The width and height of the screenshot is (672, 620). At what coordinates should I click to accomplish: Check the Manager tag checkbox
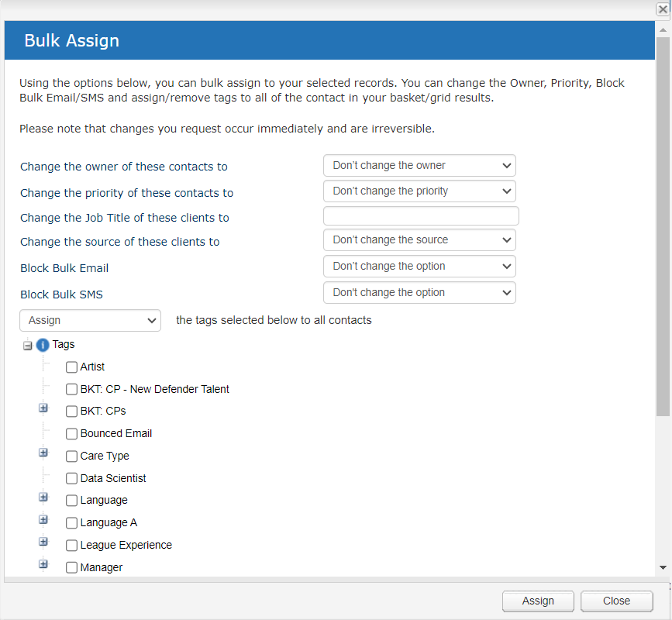(71, 568)
